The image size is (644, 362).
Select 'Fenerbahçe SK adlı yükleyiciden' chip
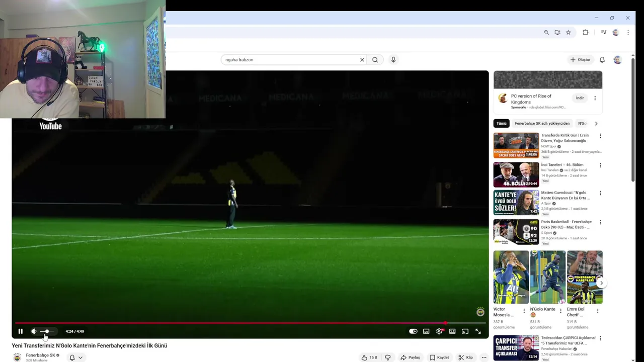point(542,123)
